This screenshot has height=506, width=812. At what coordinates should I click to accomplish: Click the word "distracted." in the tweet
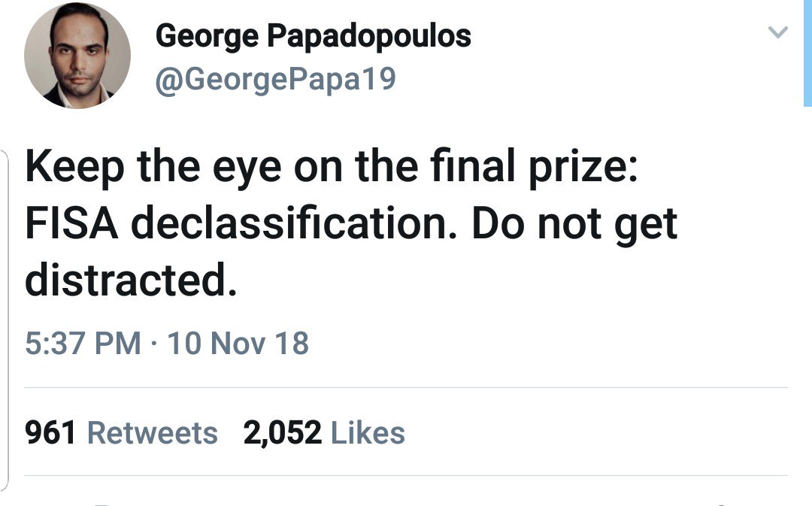click(x=131, y=280)
